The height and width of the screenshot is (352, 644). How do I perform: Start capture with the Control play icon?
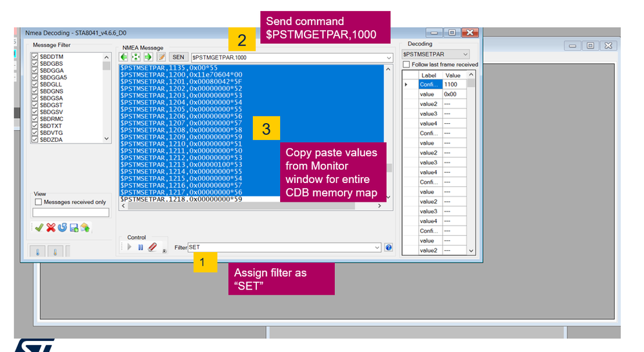pyautogui.click(x=129, y=248)
